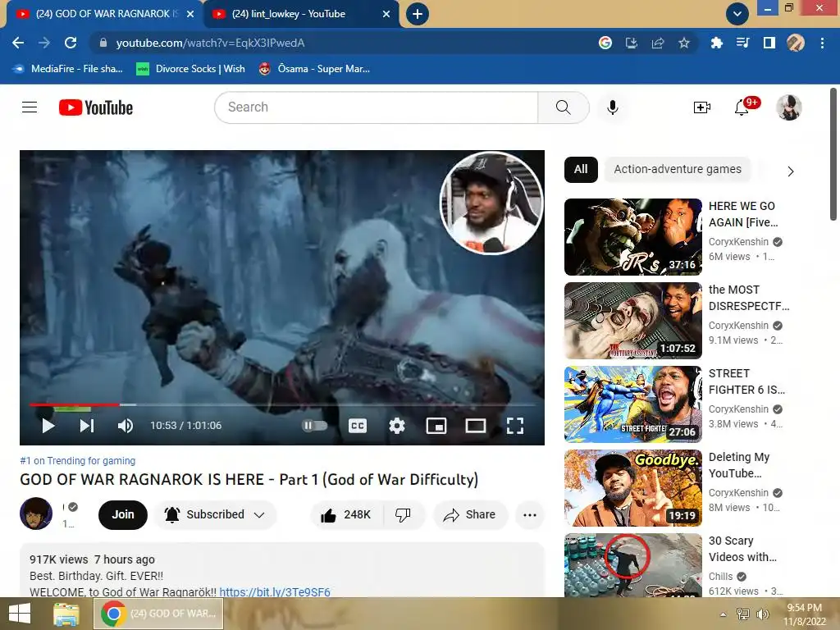Image resolution: width=840 pixels, height=630 pixels.
Task: Install app icon in address bar
Action: pyautogui.click(x=632, y=43)
